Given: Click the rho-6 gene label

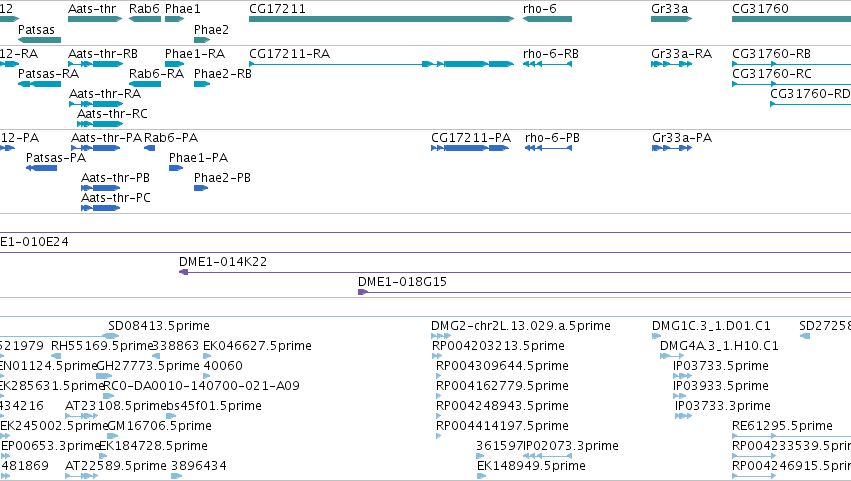Looking at the screenshot, I should click(539, 9).
